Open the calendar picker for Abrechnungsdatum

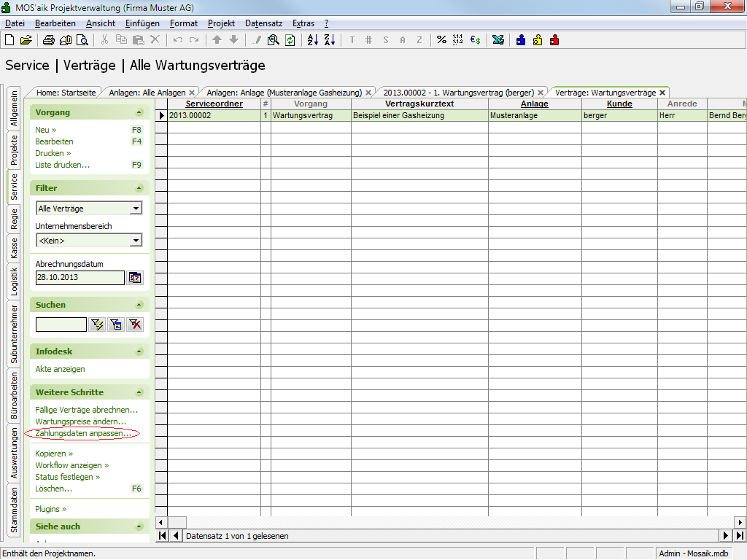click(x=135, y=278)
